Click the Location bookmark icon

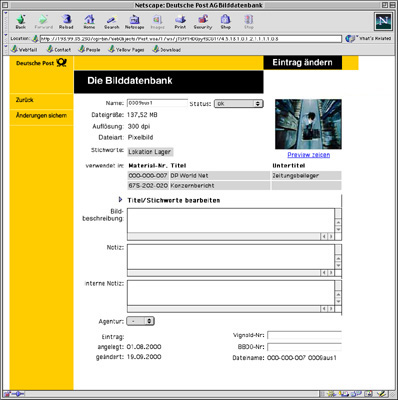click(35, 39)
